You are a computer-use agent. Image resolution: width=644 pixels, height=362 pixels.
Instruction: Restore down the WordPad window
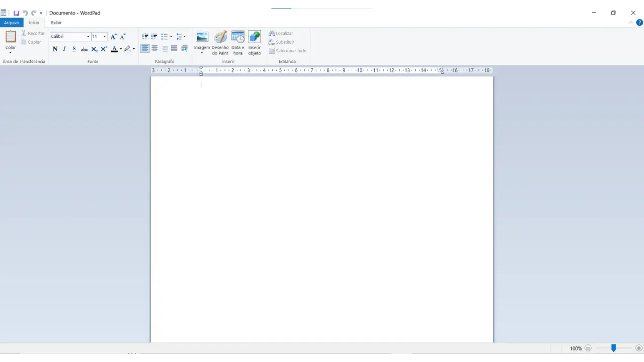tap(613, 13)
